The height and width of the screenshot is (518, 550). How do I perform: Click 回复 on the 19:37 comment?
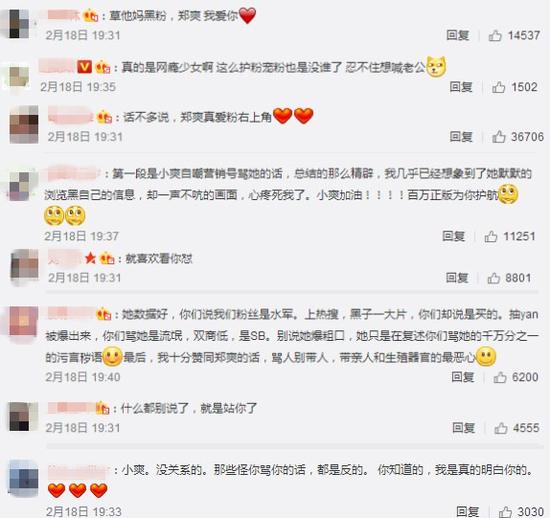click(453, 236)
